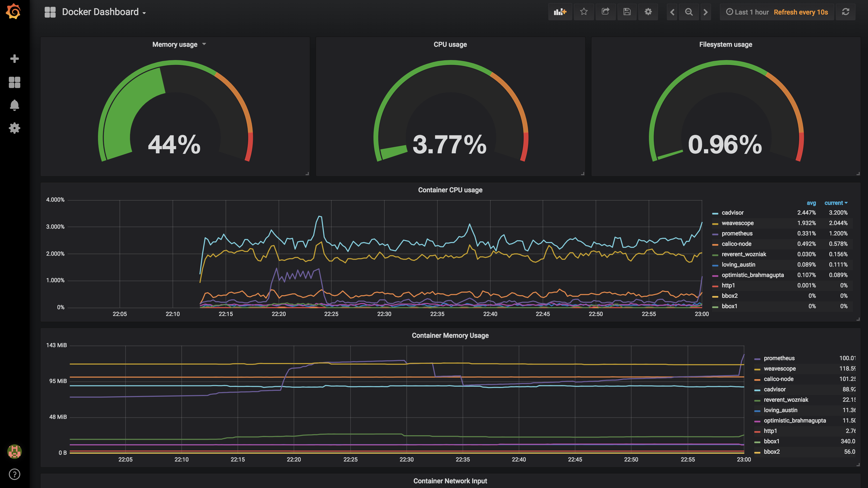Viewport: 868px width, 488px height.
Task: Open the Configuration gear in sidebar
Action: [15, 128]
